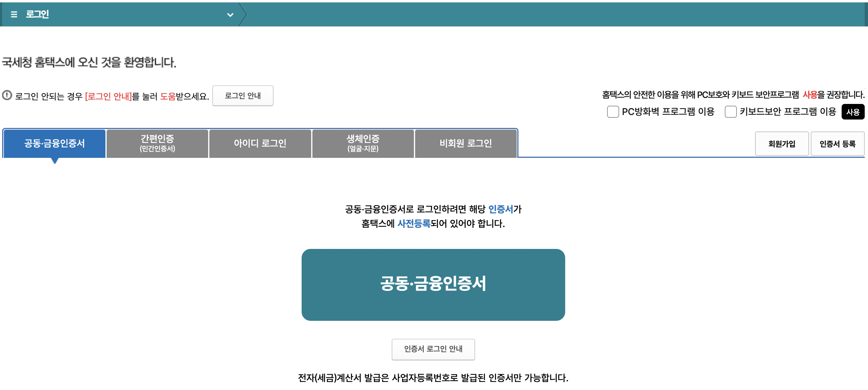Expand the 로그인 breadcrumb dropdown chevron
The image size is (868, 390).
coord(230,15)
